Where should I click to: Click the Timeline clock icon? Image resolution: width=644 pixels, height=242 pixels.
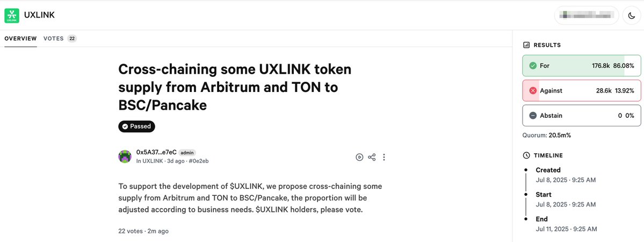pos(526,155)
